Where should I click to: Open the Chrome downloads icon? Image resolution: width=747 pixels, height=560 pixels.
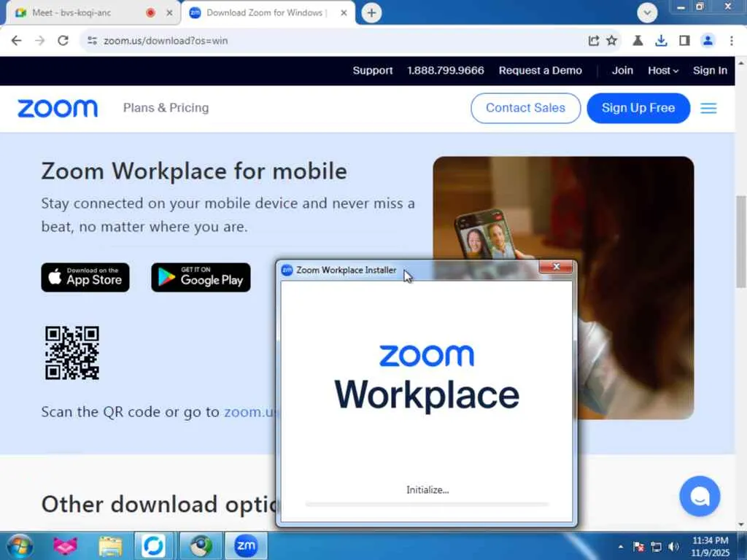click(x=661, y=41)
